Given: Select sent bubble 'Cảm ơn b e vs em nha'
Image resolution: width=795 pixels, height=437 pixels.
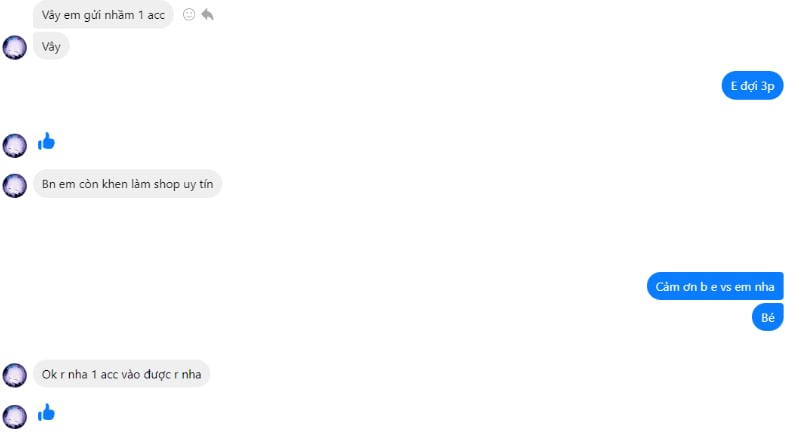Looking at the screenshot, I should pos(715,286).
